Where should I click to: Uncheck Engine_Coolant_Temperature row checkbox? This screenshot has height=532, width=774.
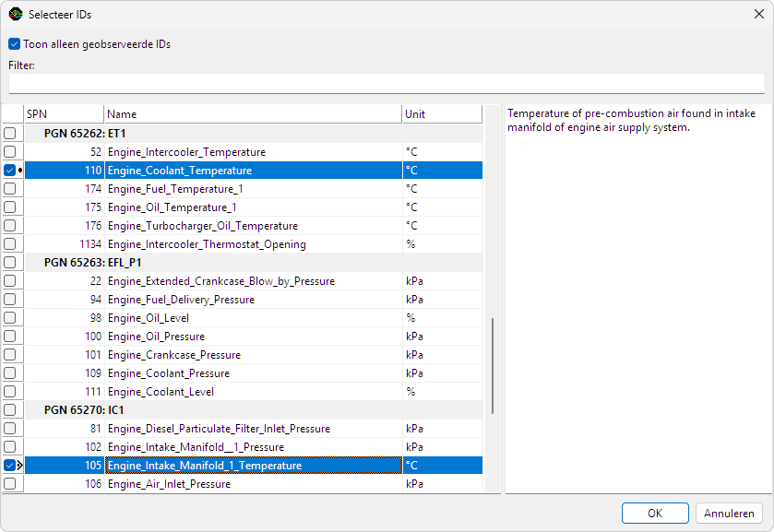click(x=10, y=171)
